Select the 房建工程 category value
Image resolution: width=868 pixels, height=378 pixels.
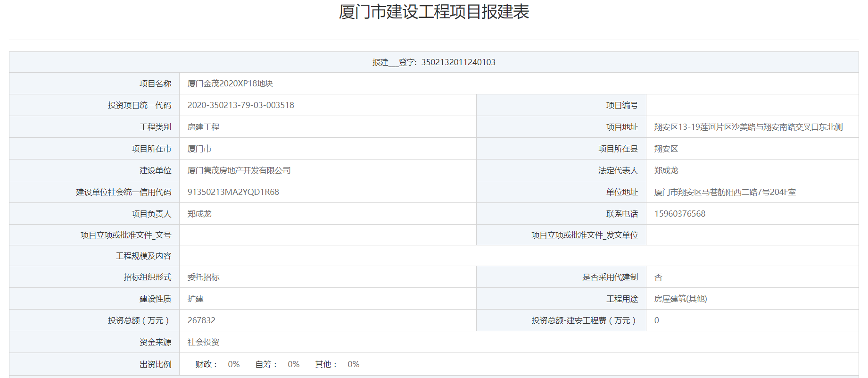pos(203,127)
